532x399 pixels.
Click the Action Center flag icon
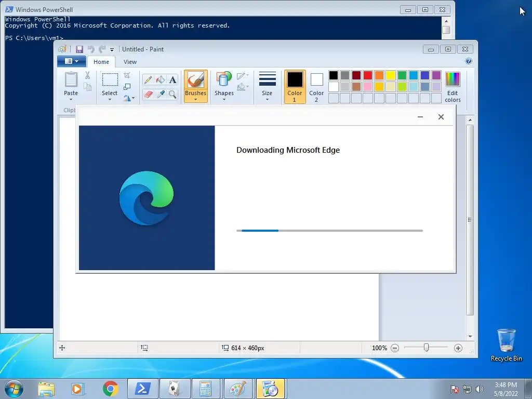(x=455, y=389)
